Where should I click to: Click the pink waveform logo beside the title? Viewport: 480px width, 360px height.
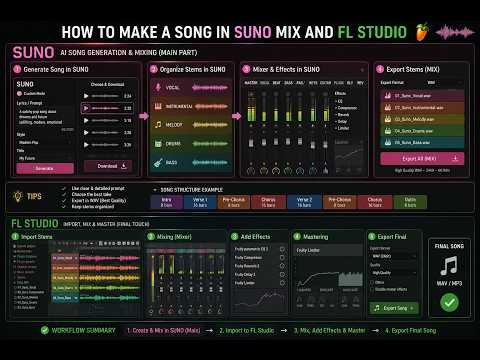click(455, 32)
